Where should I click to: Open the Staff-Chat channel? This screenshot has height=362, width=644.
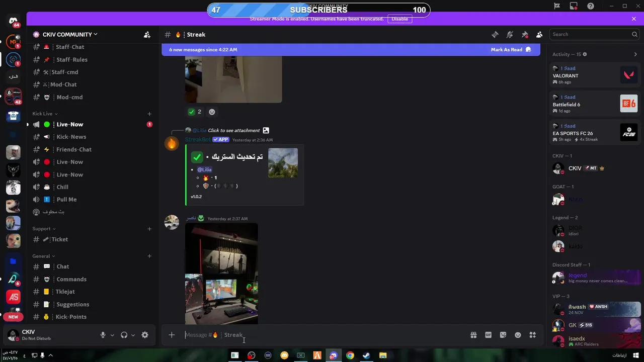click(92, 47)
